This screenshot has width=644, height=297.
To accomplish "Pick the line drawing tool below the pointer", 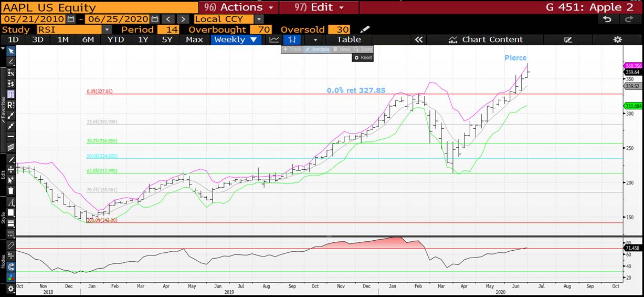I will click(11, 62).
